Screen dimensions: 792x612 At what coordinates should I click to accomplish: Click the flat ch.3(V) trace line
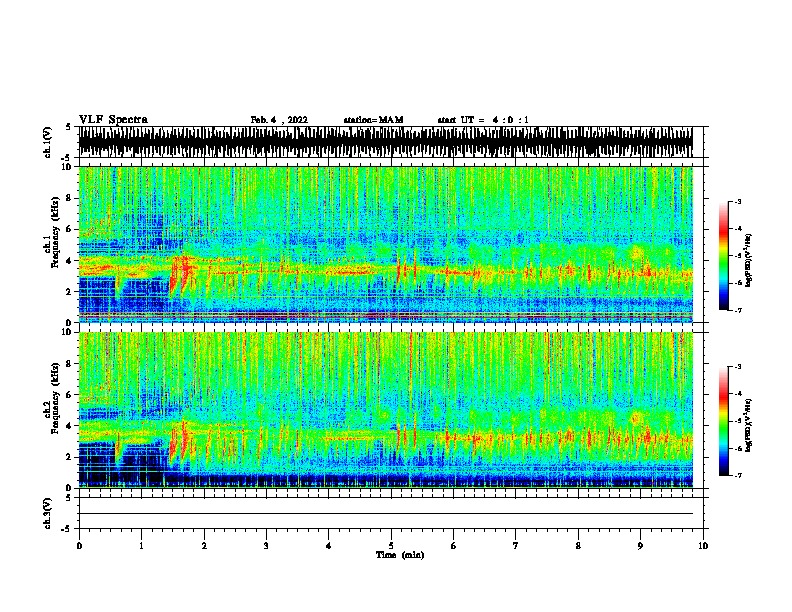(x=385, y=514)
